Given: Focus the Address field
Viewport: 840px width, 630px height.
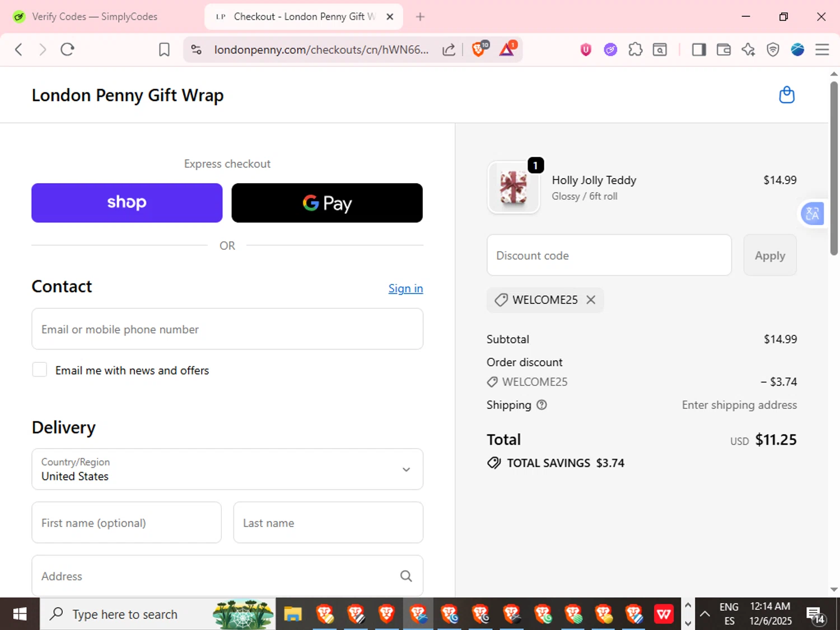Looking at the screenshot, I should coord(227,576).
